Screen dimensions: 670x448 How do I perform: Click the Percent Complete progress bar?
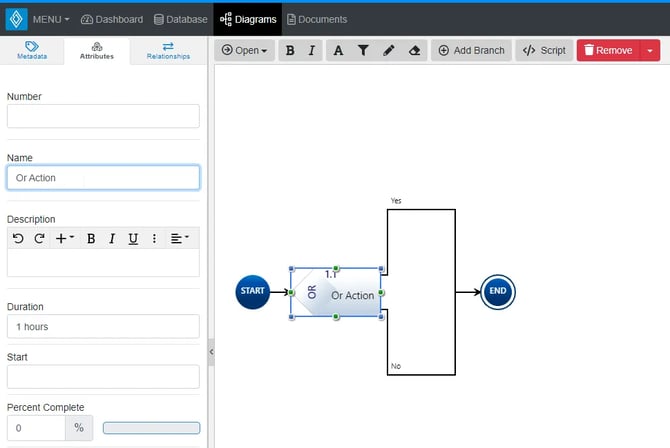pos(151,428)
